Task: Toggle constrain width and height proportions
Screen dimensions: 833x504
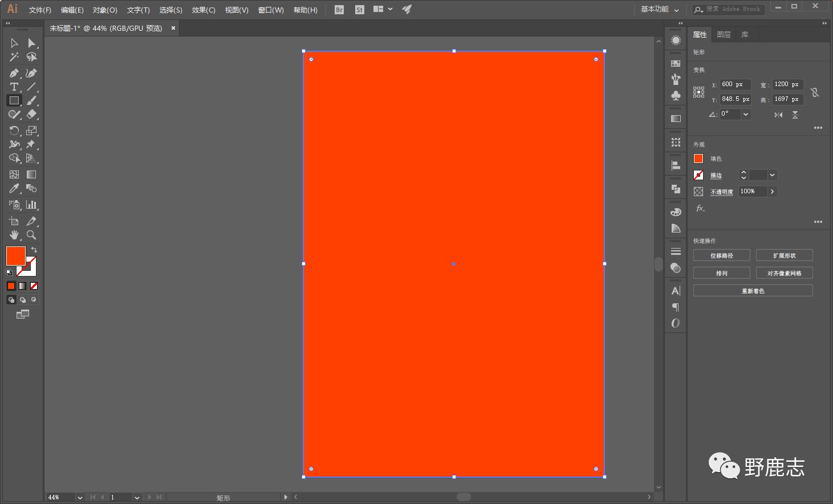Action: coord(815,92)
